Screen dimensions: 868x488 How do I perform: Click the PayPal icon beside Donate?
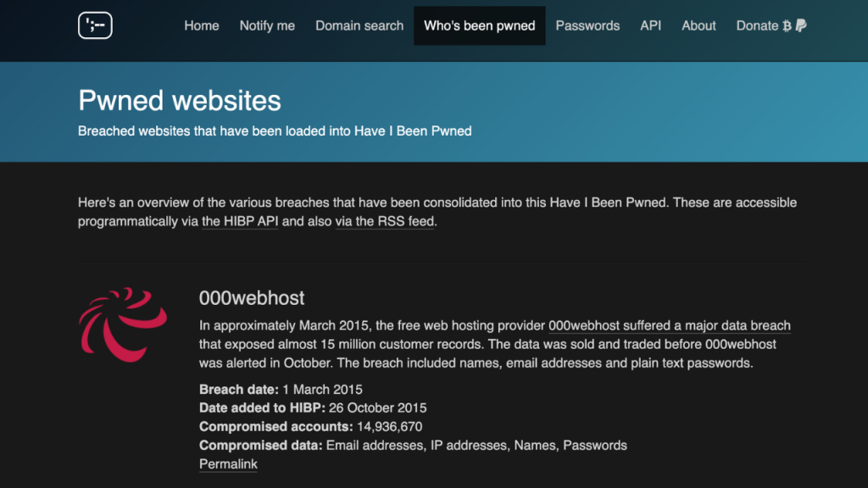[x=801, y=25]
